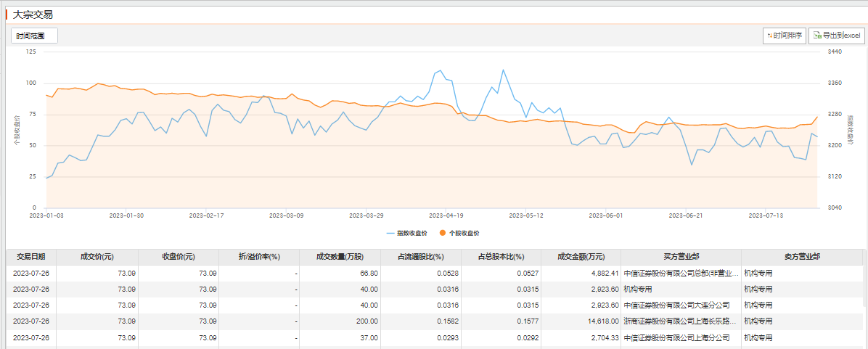
Task: Click the 0.1582 float share ratio cell
Action: coord(421,321)
